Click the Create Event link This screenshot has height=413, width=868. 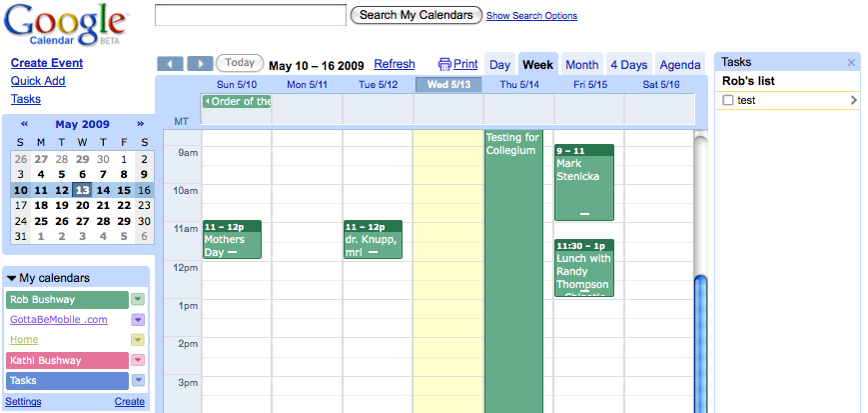click(x=47, y=63)
